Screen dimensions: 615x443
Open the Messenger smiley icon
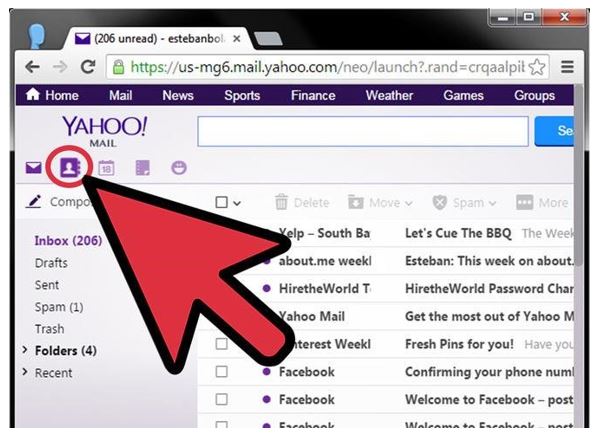click(x=179, y=168)
